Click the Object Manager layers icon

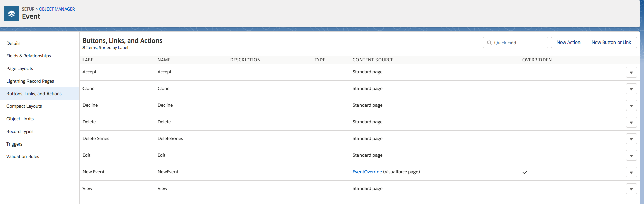click(12, 14)
